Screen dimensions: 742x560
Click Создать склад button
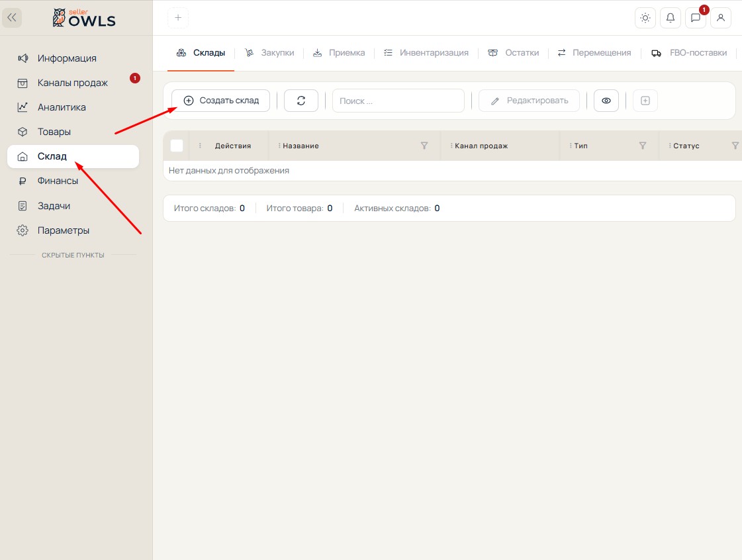coord(221,101)
